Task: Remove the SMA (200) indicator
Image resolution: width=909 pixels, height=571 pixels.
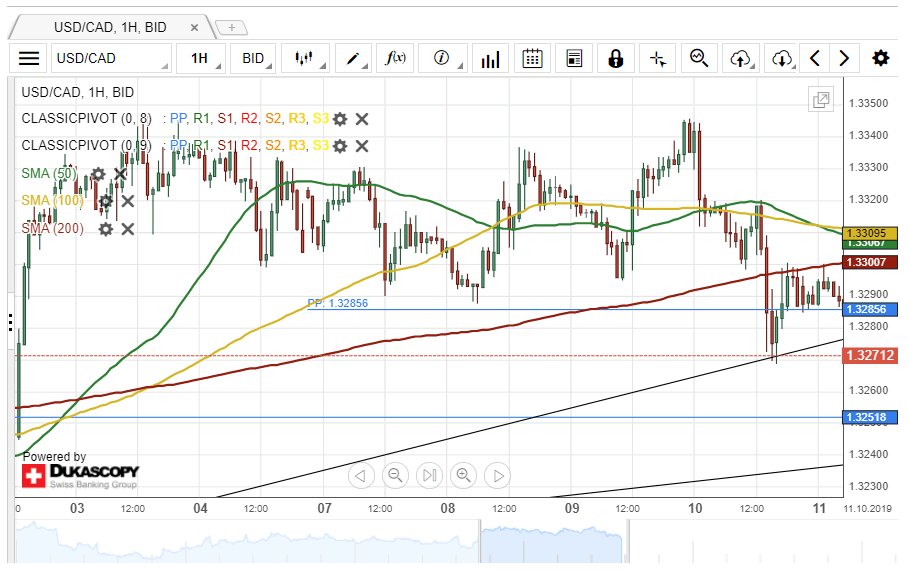Action: [127, 229]
